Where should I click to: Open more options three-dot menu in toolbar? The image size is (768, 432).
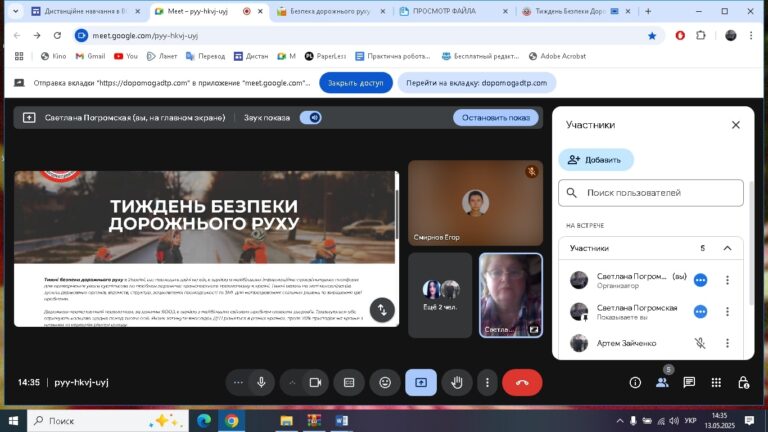pyautogui.click(x=487, y=383)
